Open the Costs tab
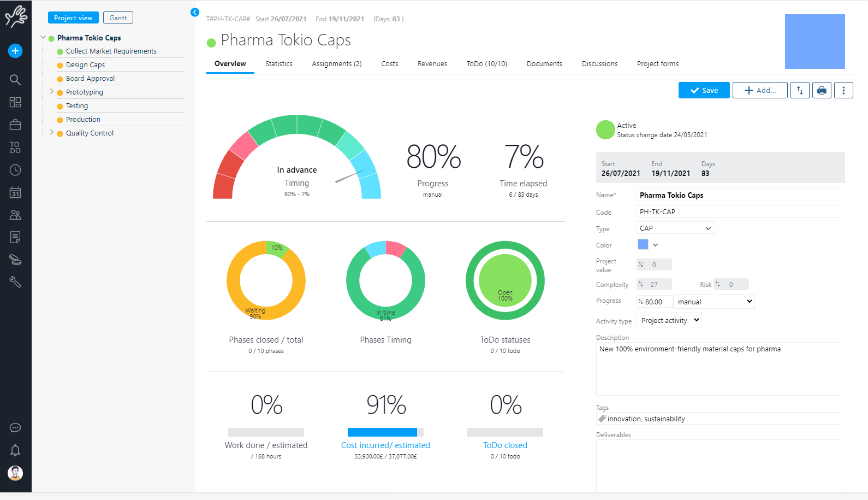The image size is (868, 500). click(x=389, y=64)
